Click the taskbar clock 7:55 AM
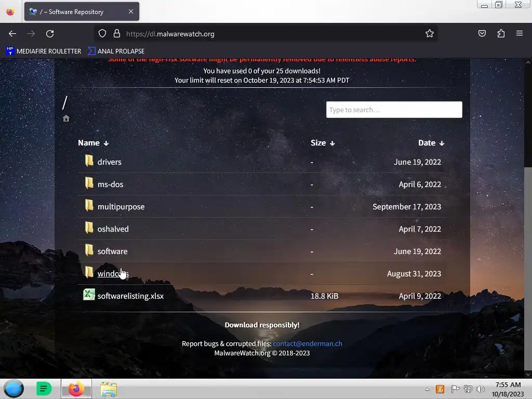532x399 pixels. [x=508, y=385]
